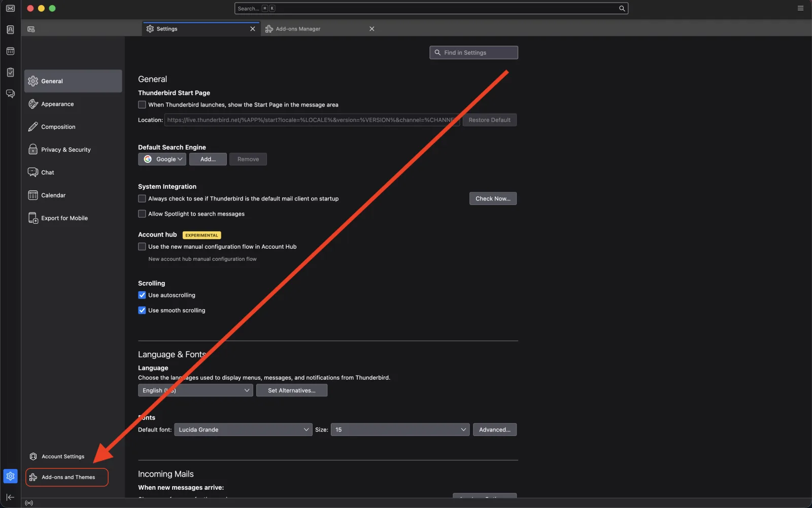The width and height of the screenshot is (812, 508).
Task: Open Appearance settings category
Action: (73, 104)
